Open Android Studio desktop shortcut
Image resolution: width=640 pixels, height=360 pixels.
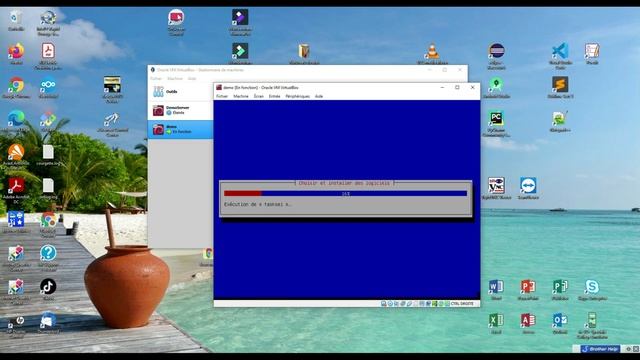496,87
